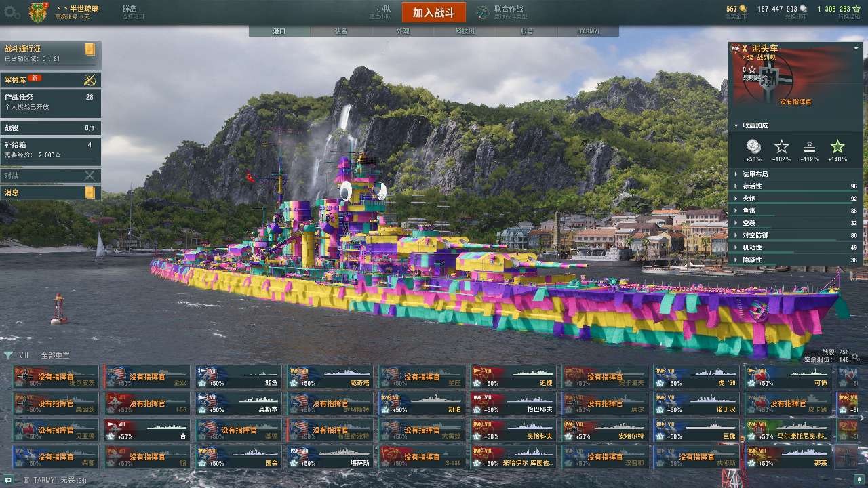The width and height of the screenshot is (868, 488).
Task: Select the 迅捷 ship card
Action: pos(513,377)
